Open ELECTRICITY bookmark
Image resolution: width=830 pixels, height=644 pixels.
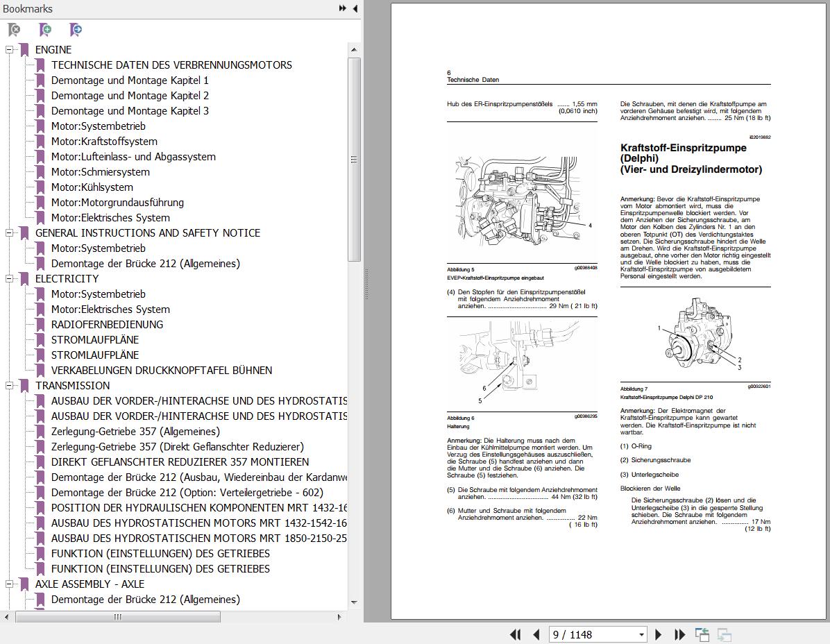click(x=67, y=279)
